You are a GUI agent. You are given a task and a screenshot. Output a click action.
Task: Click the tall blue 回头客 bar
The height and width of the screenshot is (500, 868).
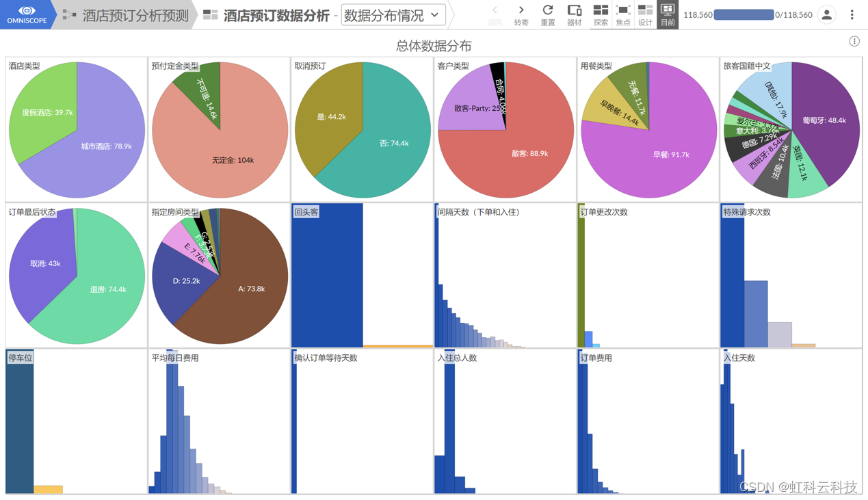[328, 276]
